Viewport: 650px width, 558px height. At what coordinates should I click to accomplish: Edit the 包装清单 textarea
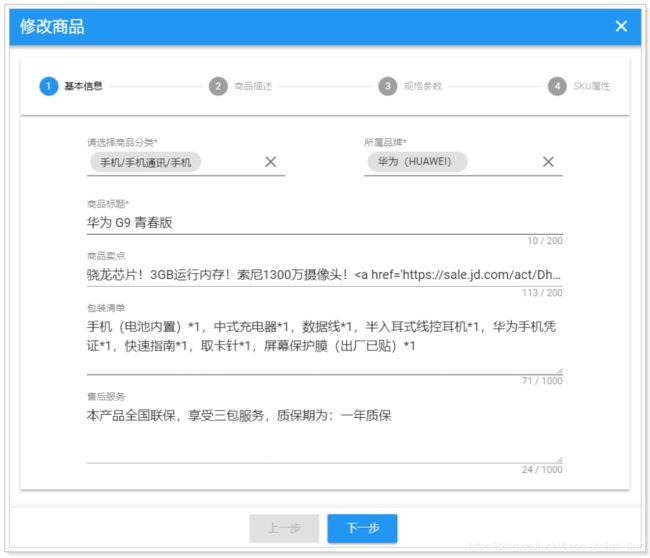(x=325, y=345)
